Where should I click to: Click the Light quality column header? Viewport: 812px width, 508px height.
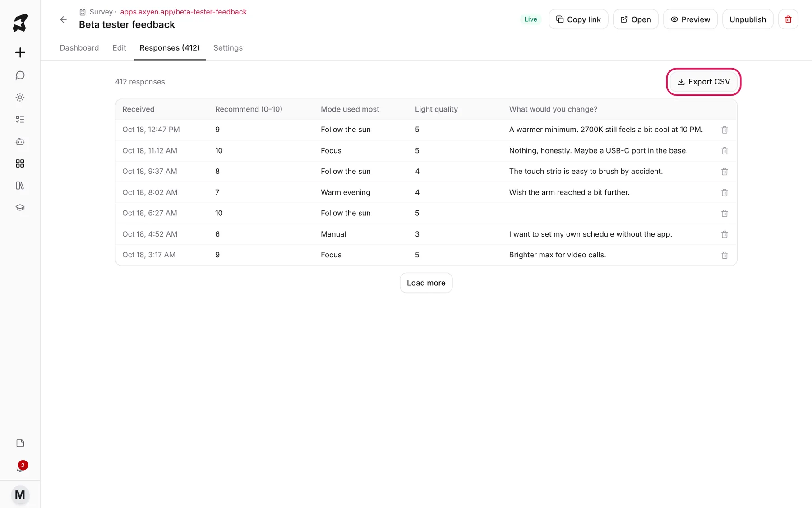(x=436, y=109)
